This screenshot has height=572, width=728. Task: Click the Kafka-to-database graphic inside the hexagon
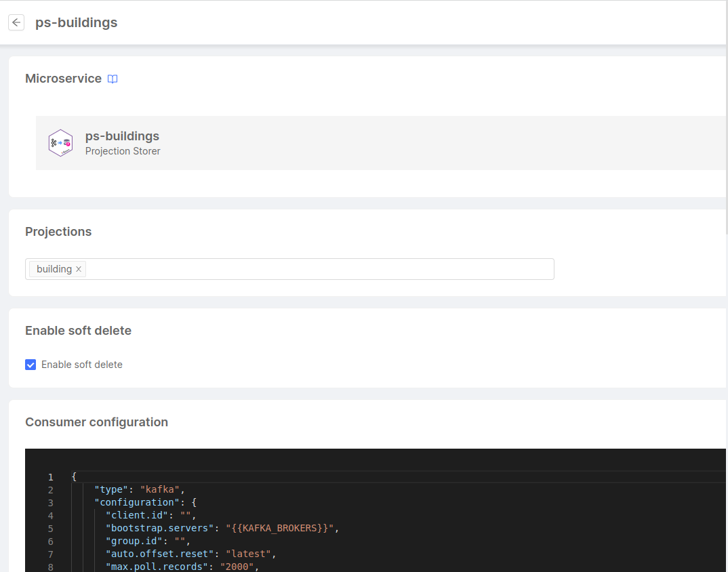coord(60,143)
